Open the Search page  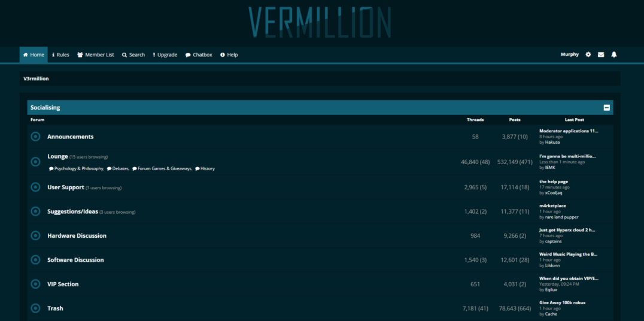pyautogui.click(x=133, y=54)
